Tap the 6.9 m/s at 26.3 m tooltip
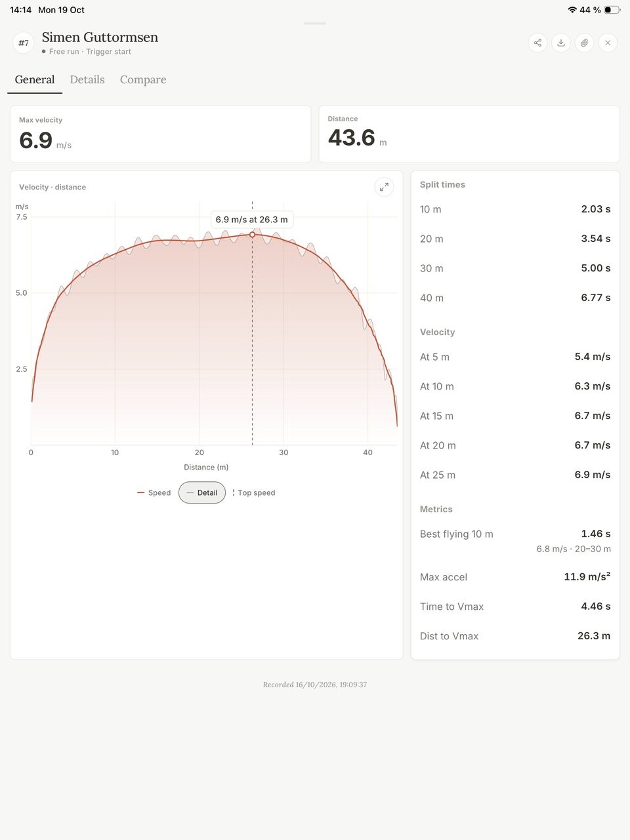 pos(252,220)
